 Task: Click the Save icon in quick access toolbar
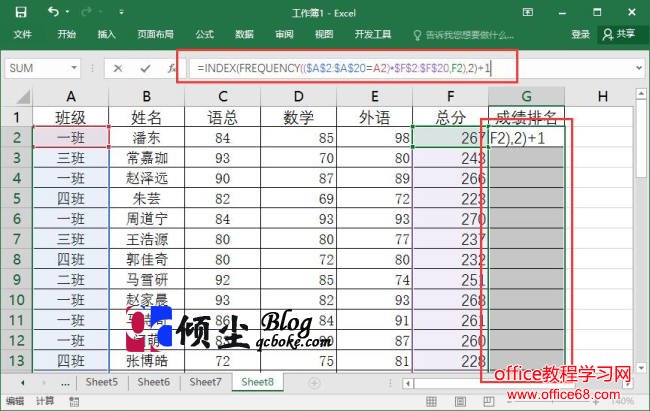[21, 12]
